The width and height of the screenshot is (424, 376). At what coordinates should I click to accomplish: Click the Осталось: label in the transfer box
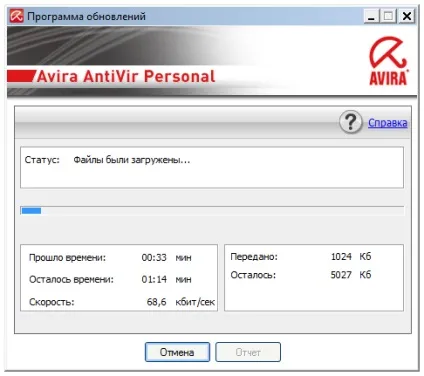[x=253, y=275]
